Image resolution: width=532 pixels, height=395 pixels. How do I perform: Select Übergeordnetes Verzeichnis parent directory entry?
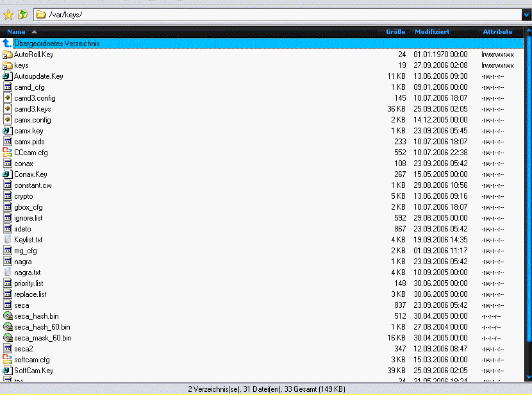pyautogui.click(x=56, y=44)
